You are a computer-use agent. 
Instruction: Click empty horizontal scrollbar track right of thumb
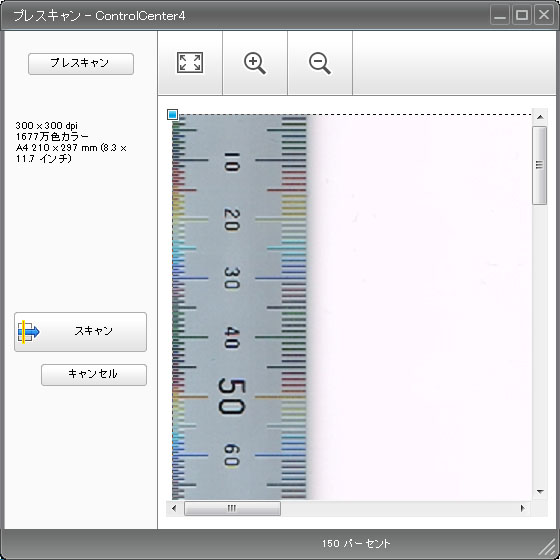pyautogui.click(x=398, y=508)
